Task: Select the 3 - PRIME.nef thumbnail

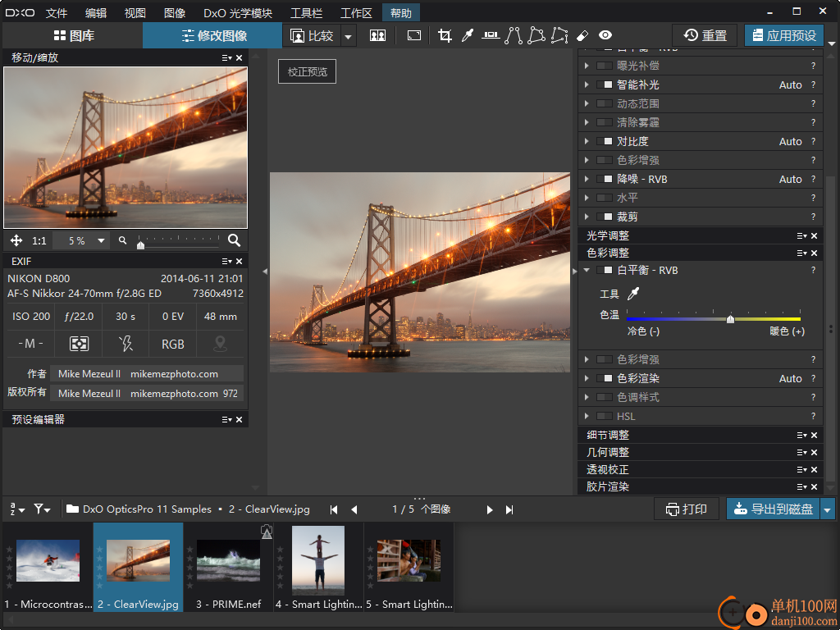Action: pyautogui.click(x=228, y=568)
